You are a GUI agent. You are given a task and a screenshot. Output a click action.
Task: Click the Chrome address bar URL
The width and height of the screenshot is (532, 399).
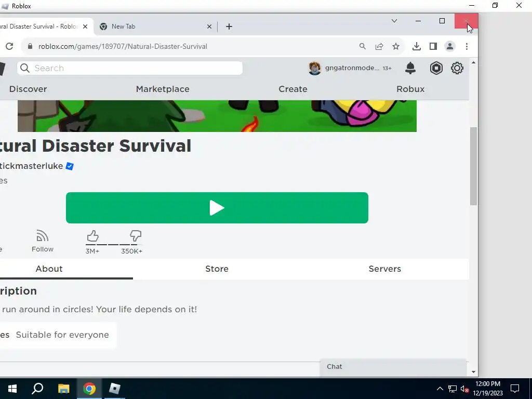[123, 46]
